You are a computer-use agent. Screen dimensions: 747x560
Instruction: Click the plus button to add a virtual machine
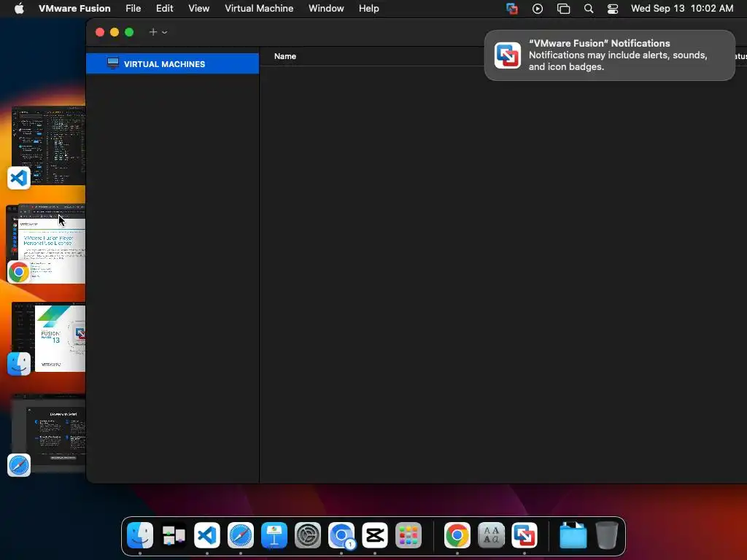[x=153, y=32]
